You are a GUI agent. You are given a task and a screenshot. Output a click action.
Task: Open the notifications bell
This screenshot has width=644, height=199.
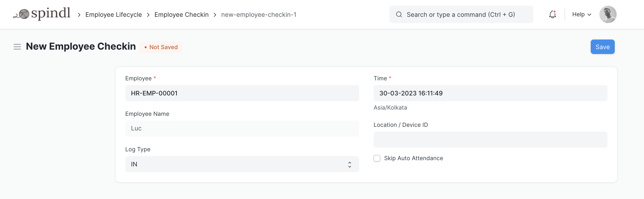(552, 14)
